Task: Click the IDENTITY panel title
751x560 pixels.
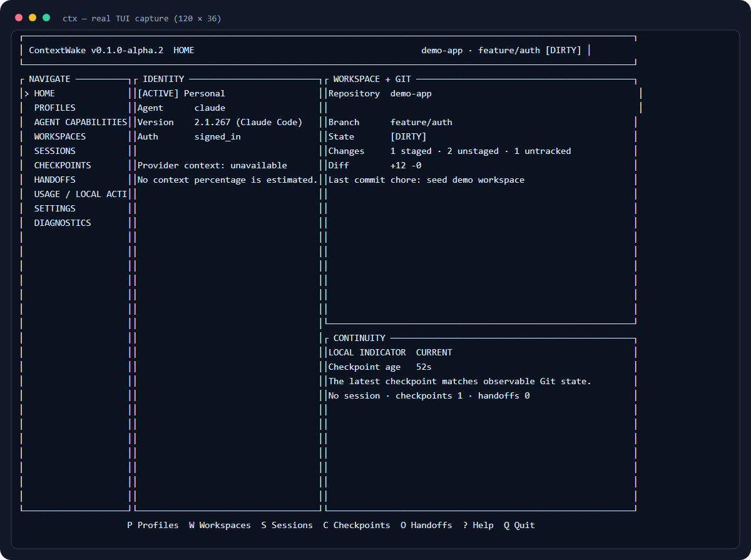Action: tap(163, 79)
